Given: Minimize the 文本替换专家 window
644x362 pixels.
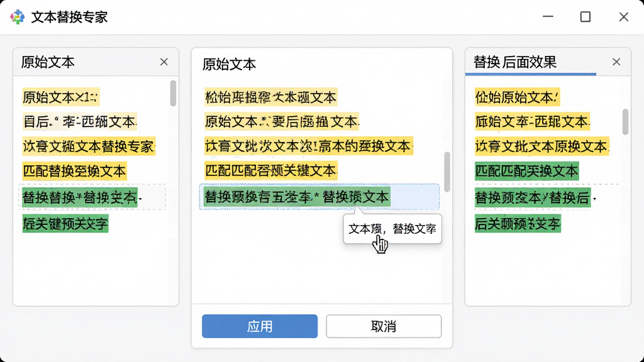Looking at the screenshot, I should [x=548, y=17].
